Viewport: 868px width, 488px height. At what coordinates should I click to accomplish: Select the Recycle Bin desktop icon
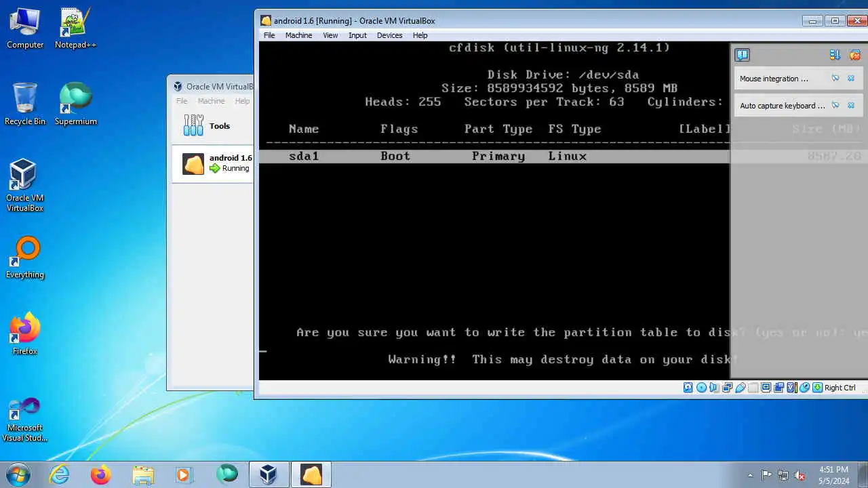pos(25,104)
